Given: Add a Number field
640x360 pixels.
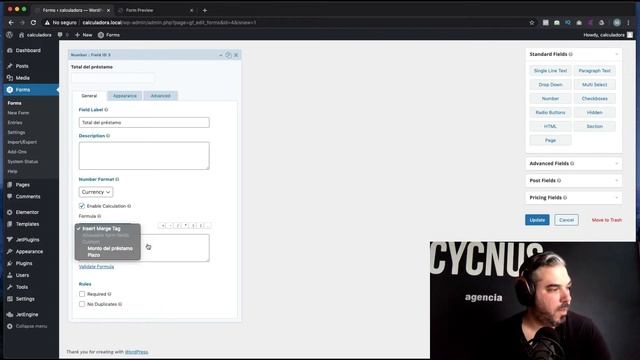Looking at the screenshot, I should tap(550, 98).
